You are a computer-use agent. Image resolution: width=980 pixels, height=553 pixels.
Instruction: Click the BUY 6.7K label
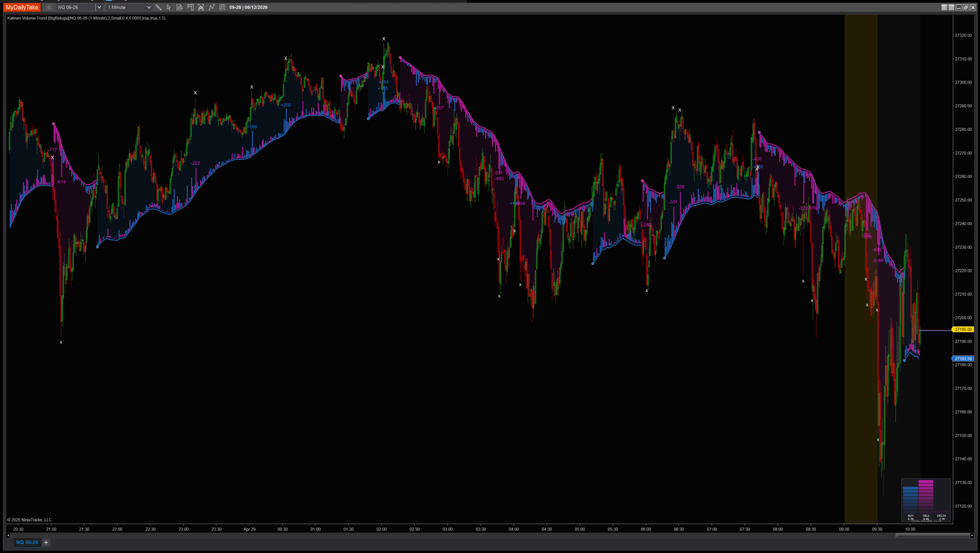[x=911, y=517]
